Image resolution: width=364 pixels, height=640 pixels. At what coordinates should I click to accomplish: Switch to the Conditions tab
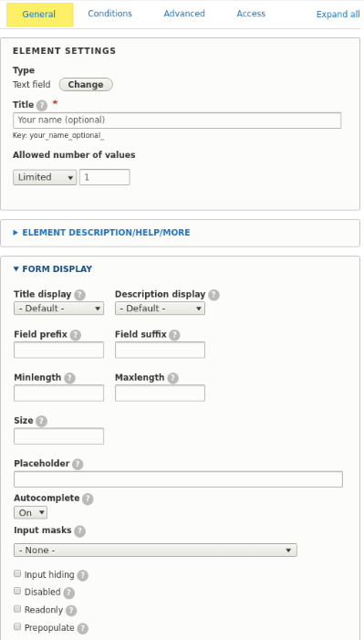(x=110, y=14)
